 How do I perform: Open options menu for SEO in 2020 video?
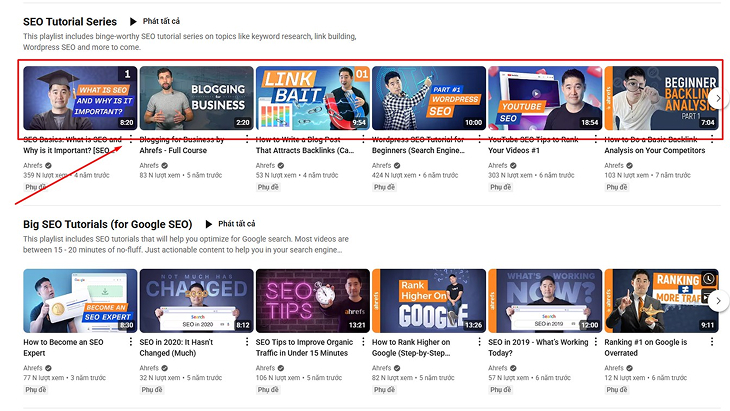[x=247, y=342]
